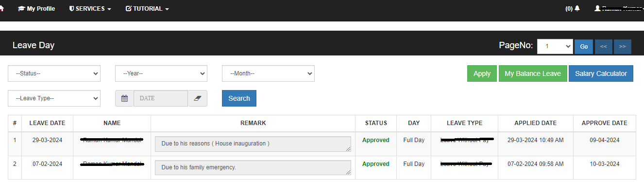The image size is (644, 182).
Task: Open My Balance Leave
Action: (533, 73)
